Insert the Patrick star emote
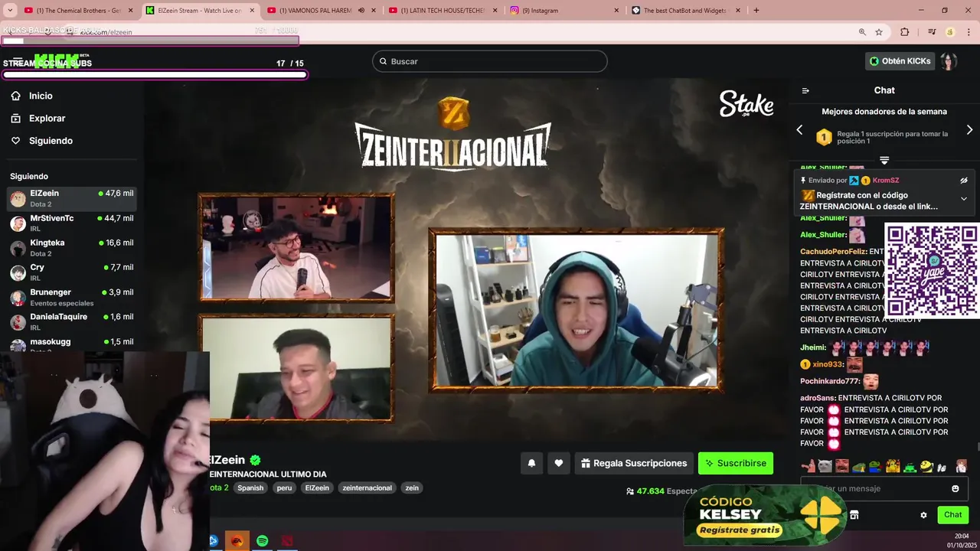 [x=808, y=466]
